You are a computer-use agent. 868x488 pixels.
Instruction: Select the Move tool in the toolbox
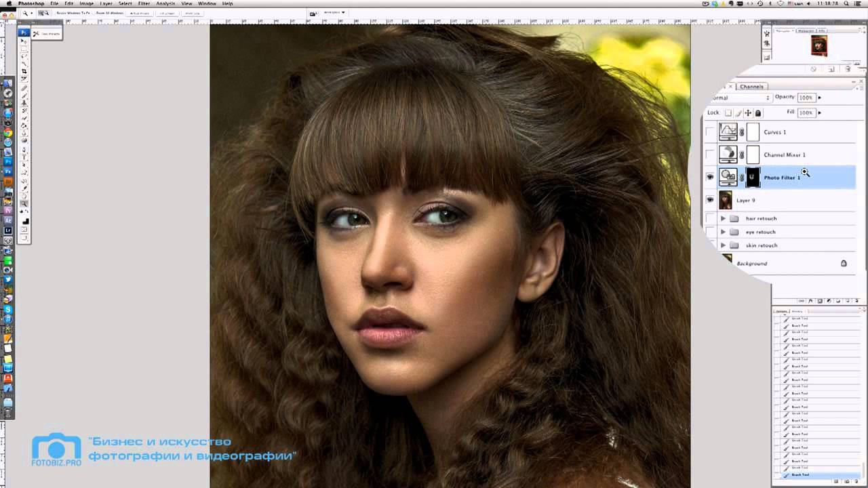(24, 41)
